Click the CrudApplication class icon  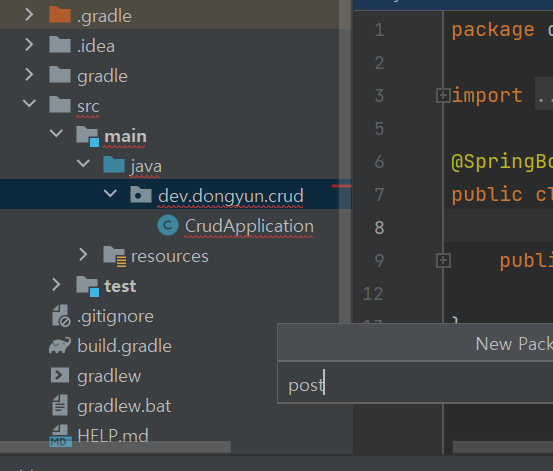168,225
